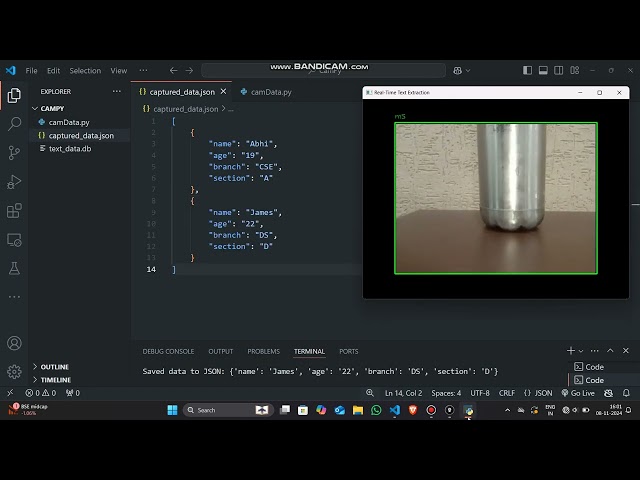Go forward in navigation history
Image resolution: width=640 pixels, height=480 pixels.
pos(189,71)
